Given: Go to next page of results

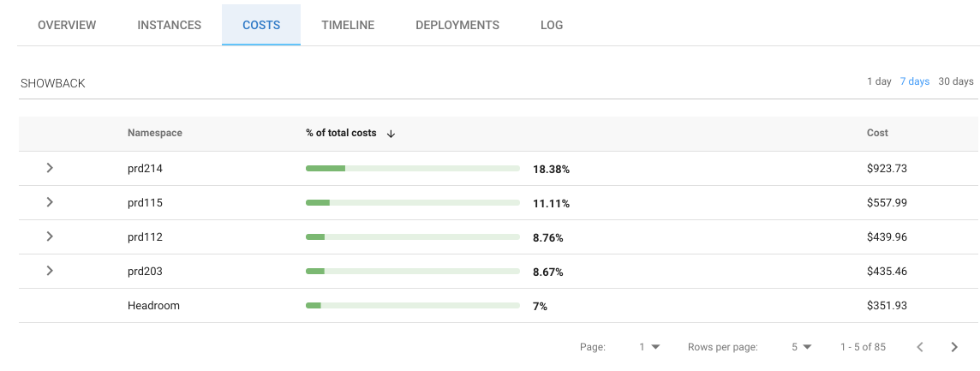Looking at the screenshot, I should (954, 347).
